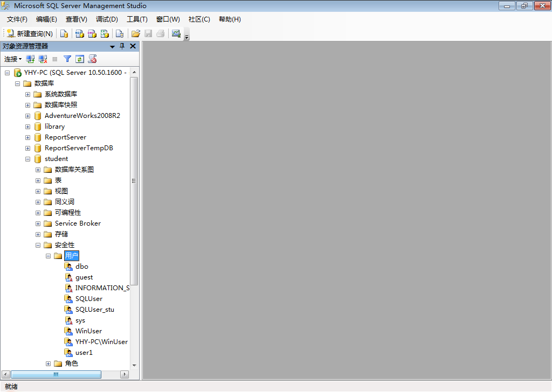Expand the 可编程性 folder
Image resolution: width=552 pixels, height=392 pixels.
38,213
